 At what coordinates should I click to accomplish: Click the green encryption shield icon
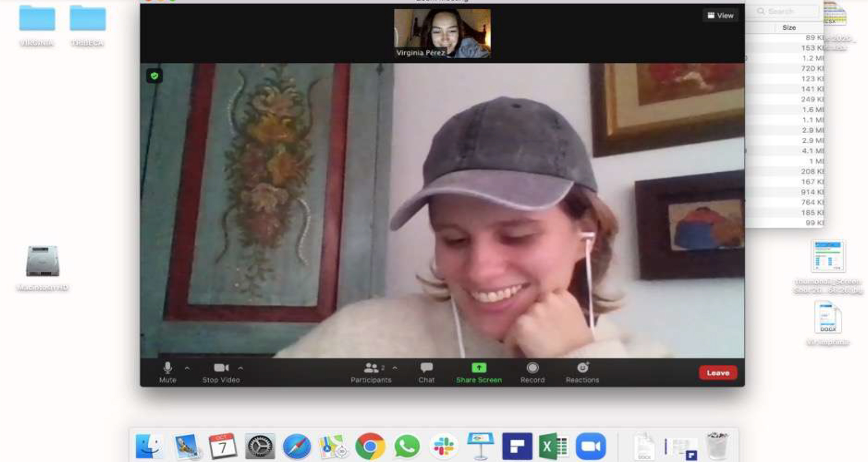tap(154, 76)
